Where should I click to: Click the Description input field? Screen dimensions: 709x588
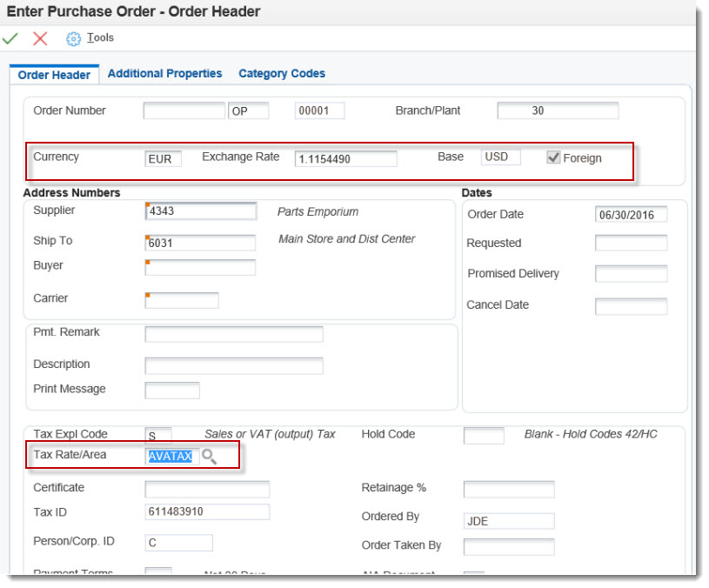coord(234,365)
